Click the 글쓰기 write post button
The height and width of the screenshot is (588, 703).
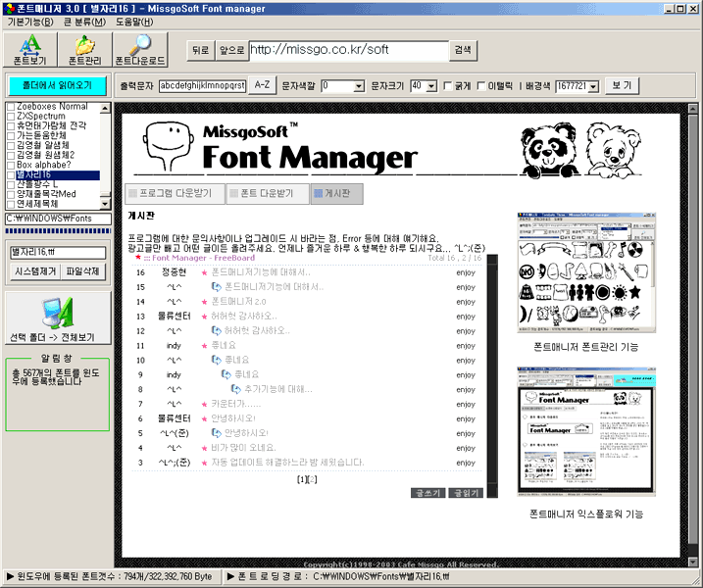[x=427, y=493]
